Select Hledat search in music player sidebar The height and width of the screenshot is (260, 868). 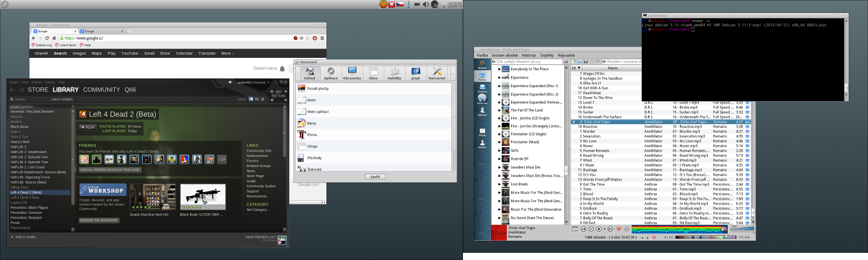482,64
